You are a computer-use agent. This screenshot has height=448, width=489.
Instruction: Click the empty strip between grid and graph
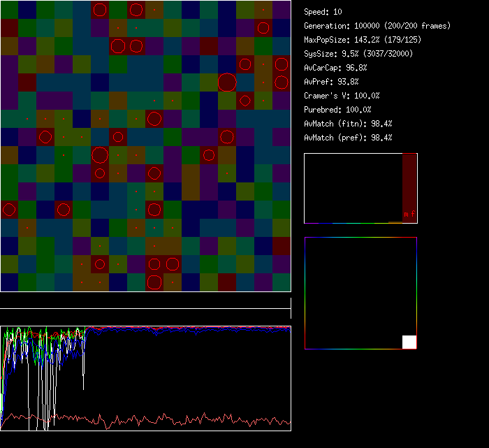[x=145, y=301]
